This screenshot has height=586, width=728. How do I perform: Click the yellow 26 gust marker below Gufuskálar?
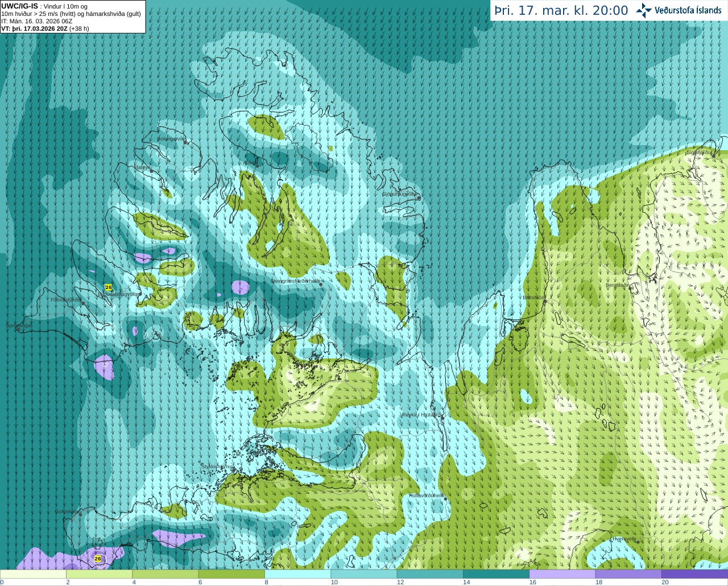(x=98, y=559)
